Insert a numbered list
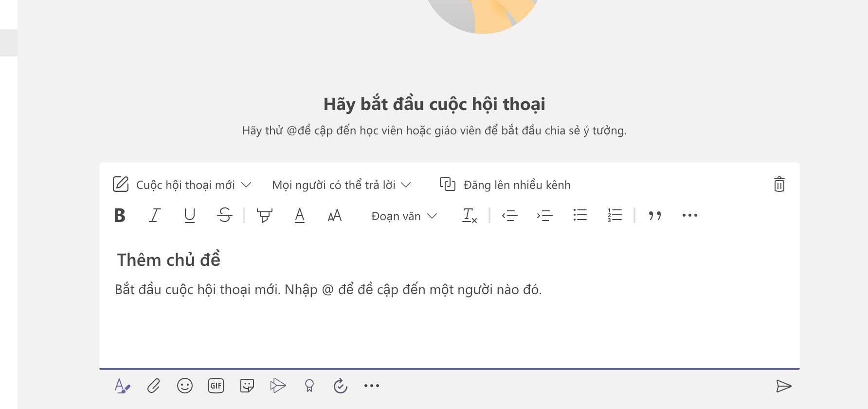The height and width of the screenshot is (409, 868). tap(615, 215)
